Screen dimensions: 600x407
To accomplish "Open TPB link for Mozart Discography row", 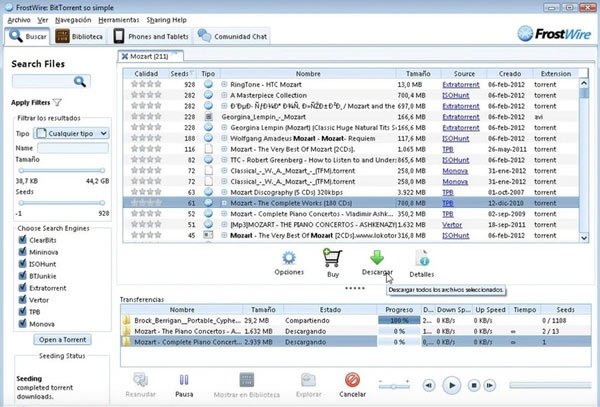I will coord(448,192).
